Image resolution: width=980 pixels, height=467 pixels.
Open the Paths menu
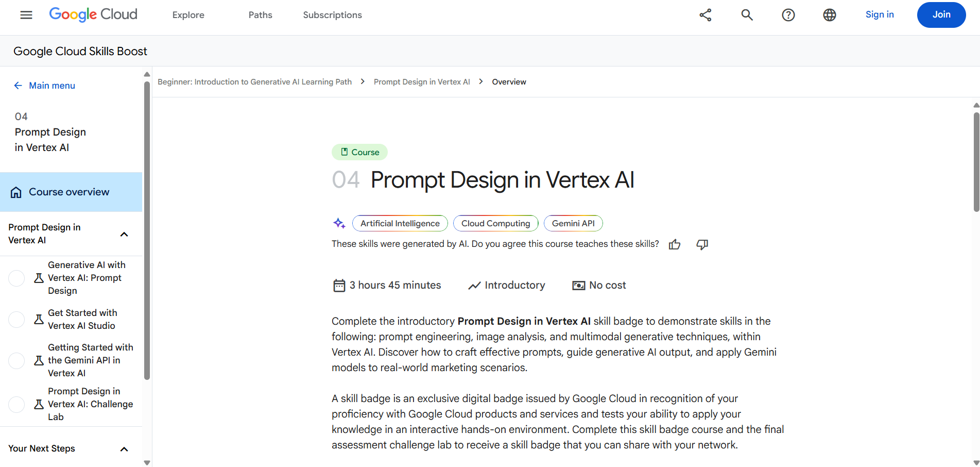coord(261,15)
